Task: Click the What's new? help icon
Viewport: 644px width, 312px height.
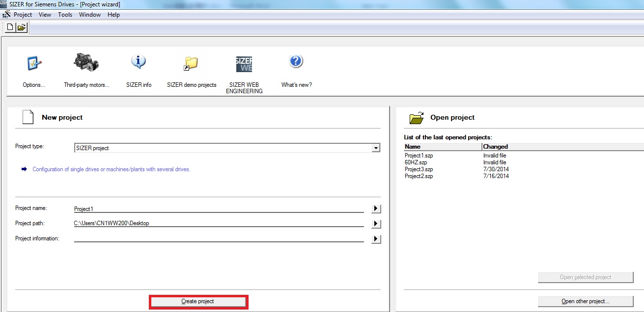Action: (296, 62)
